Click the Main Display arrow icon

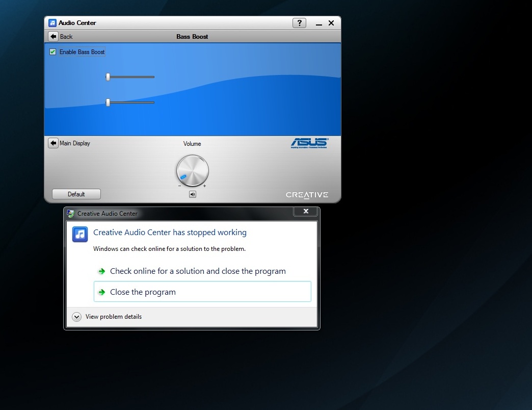click(54, 143)
